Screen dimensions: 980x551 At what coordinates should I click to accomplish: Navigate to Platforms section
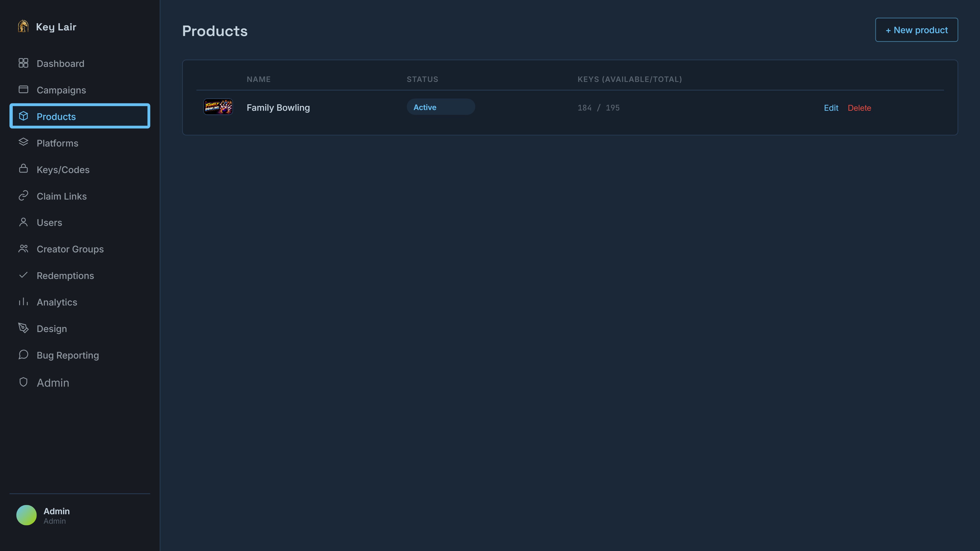tap(57, 143)
